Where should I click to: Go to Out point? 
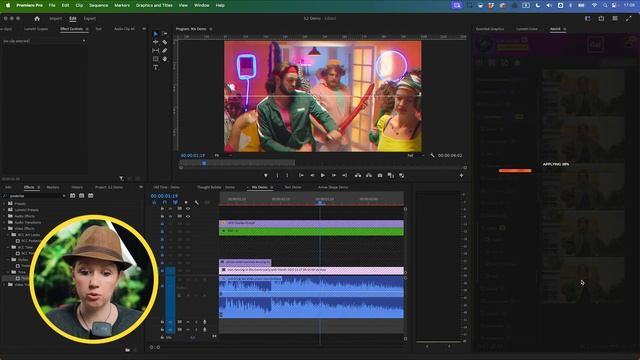coord(344,175)
